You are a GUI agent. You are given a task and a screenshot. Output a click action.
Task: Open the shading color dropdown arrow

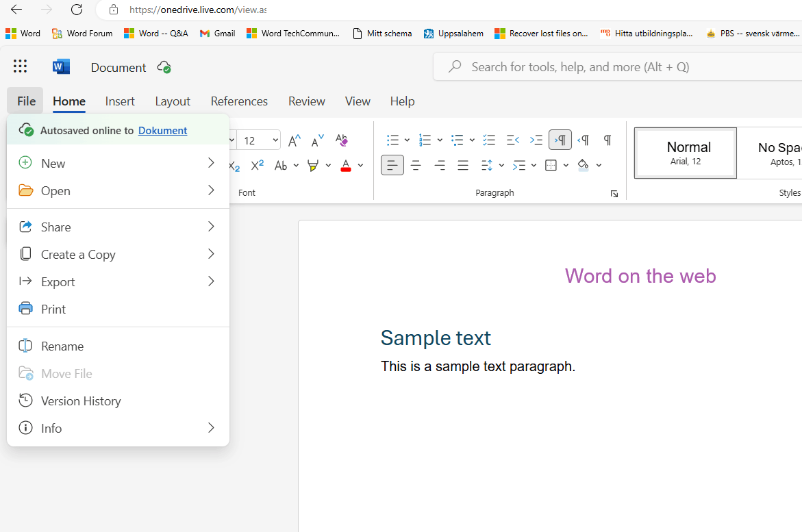[x=599, y=165]
